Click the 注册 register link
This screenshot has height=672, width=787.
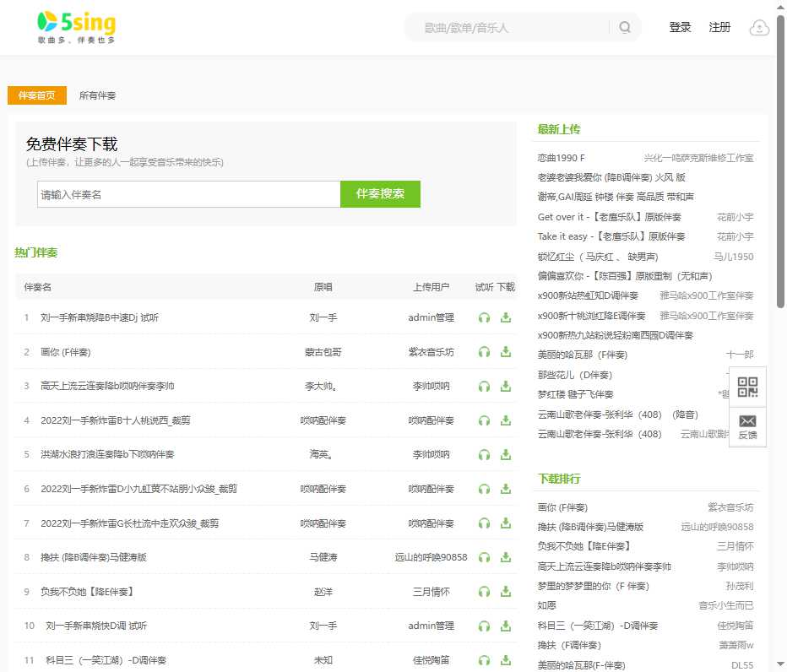click(719, 27)
